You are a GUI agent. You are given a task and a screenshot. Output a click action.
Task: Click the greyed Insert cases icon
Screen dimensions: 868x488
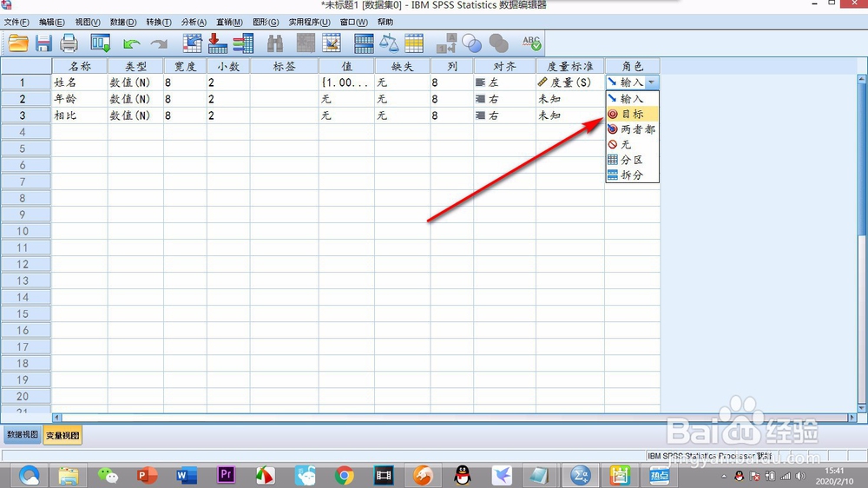(306, 43)
